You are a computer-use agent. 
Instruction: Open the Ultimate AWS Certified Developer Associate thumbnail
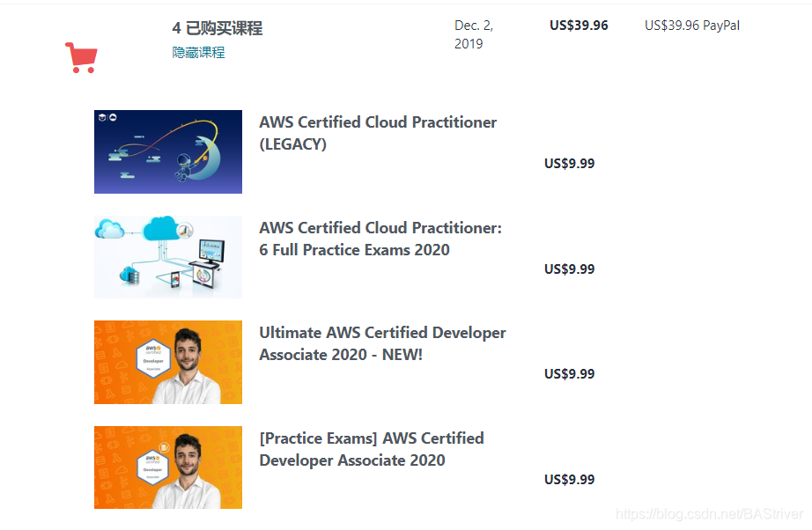(168, 363)
